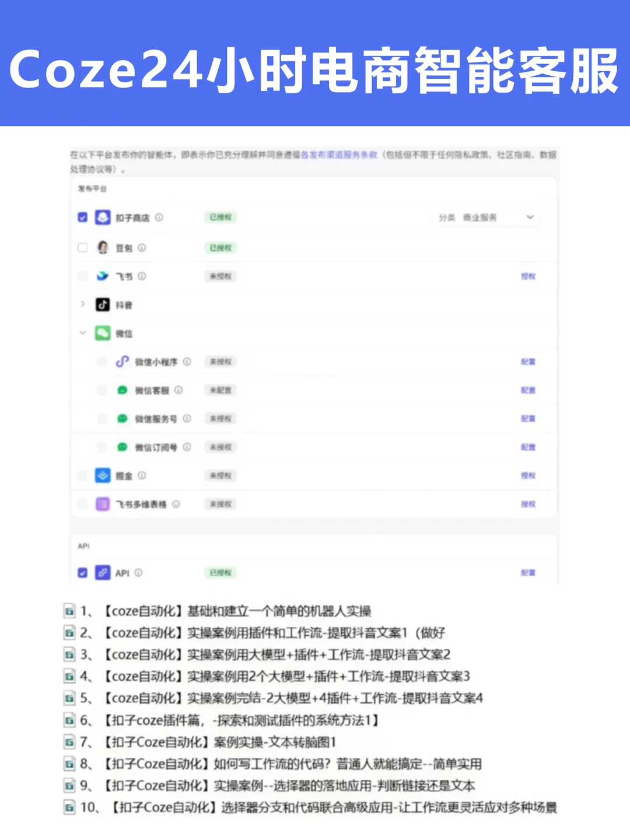The width and height of the screenshot is (630, 840).
Task: Check the 微信小程序 checkbox
Action: (102, 362)
